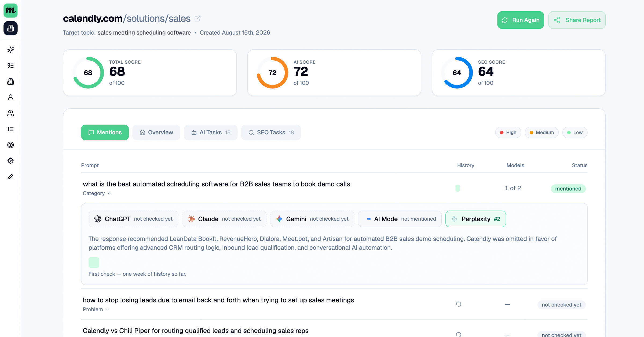This screenshot has height=337, width=644.
Task: Click the loading spinner in the 'losing leads' row
Action: click(x=458, y=304)
